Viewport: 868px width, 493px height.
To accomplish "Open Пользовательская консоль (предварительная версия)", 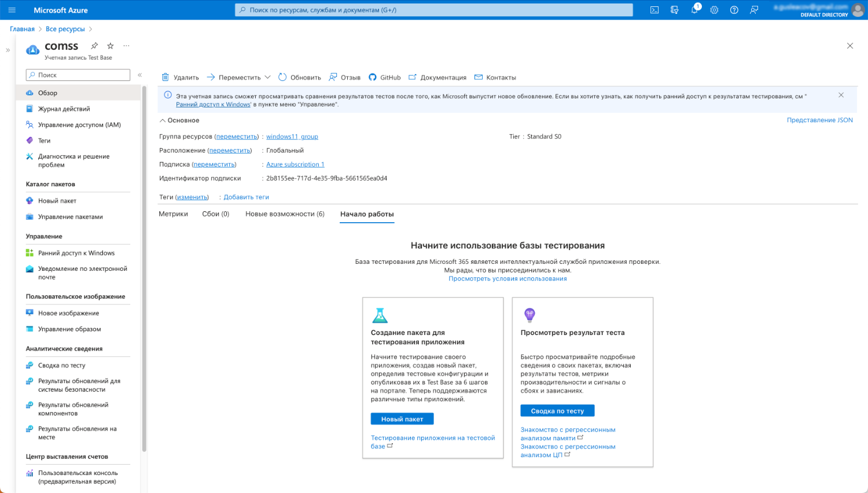I will (x=78, y=477).
